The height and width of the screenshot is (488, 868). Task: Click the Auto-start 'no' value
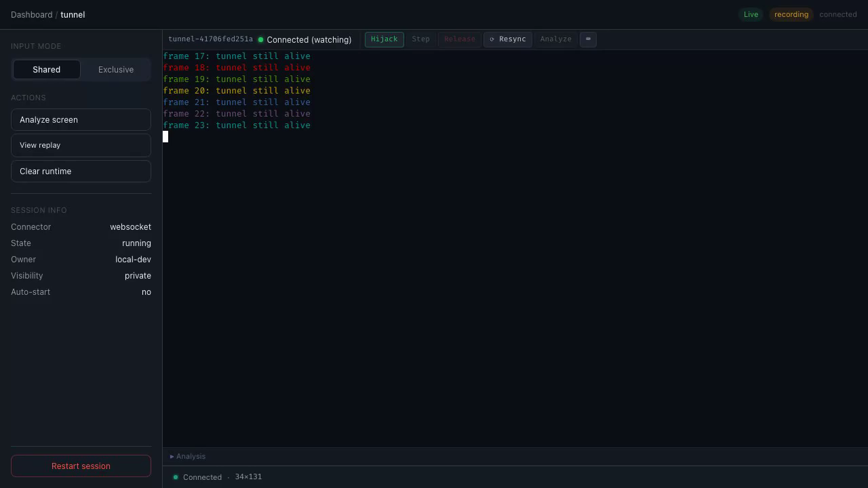146,292
